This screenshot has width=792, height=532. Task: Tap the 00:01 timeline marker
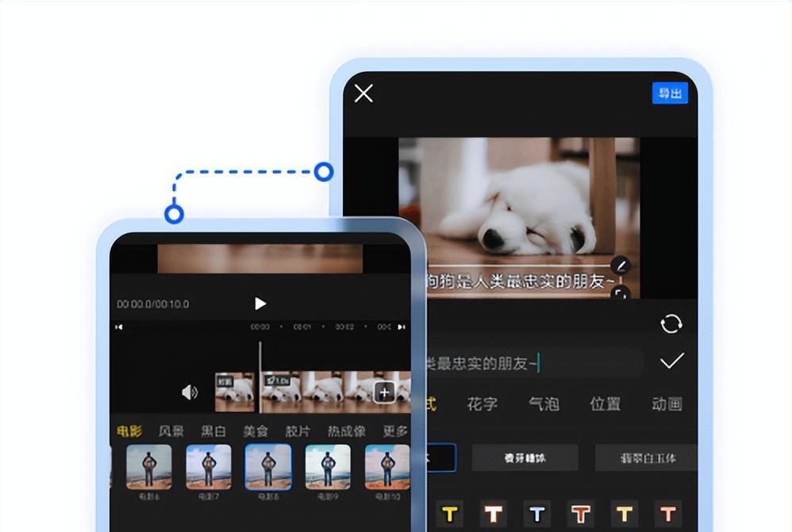coord(302,327)
